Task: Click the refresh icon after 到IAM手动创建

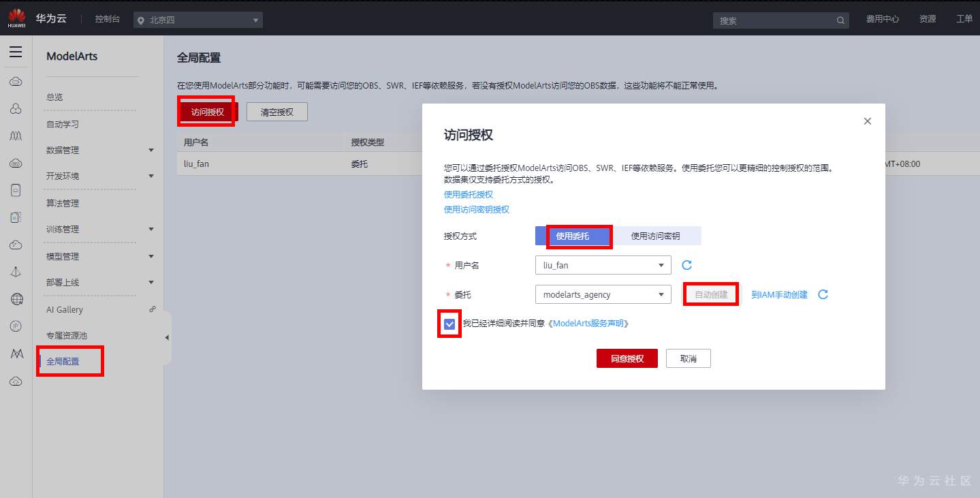Action: tap(823, 294)
